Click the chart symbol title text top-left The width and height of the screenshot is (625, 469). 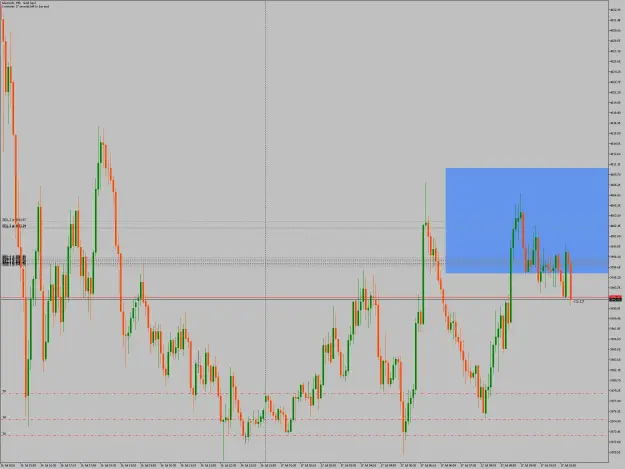click(x=19, y=3)
